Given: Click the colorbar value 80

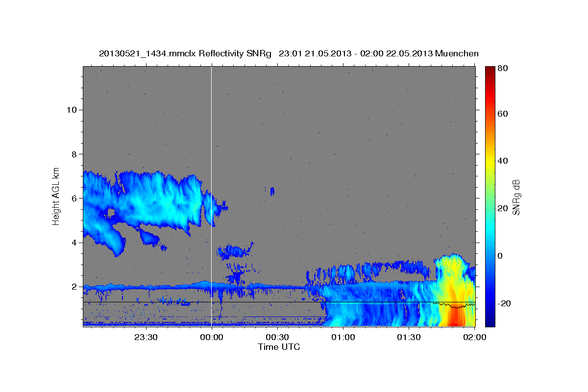Looking at the screenshot, I should click(502, 69).
